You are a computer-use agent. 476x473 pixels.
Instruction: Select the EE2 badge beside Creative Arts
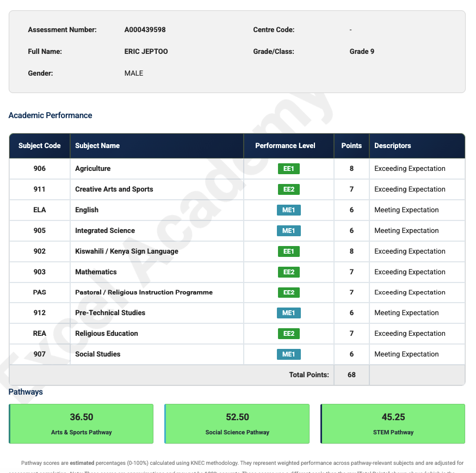pos(288,189)
